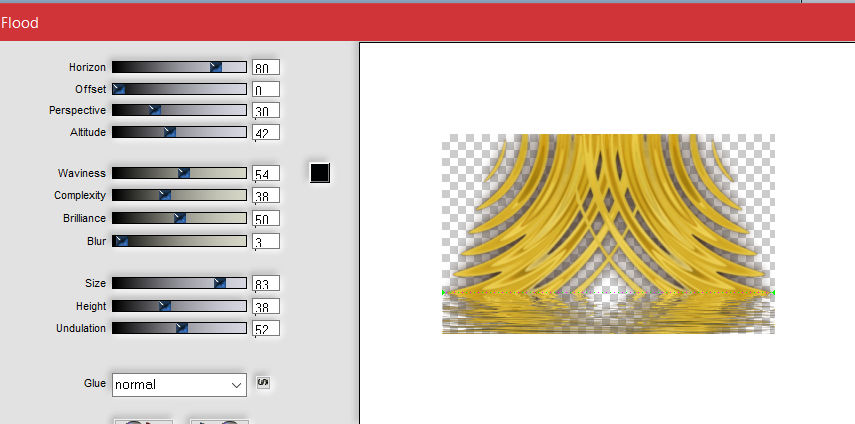Viewport: 855px width, 424px height.
Task: Select the Offset value field showing 0
Action: click(x=266, y=89)
